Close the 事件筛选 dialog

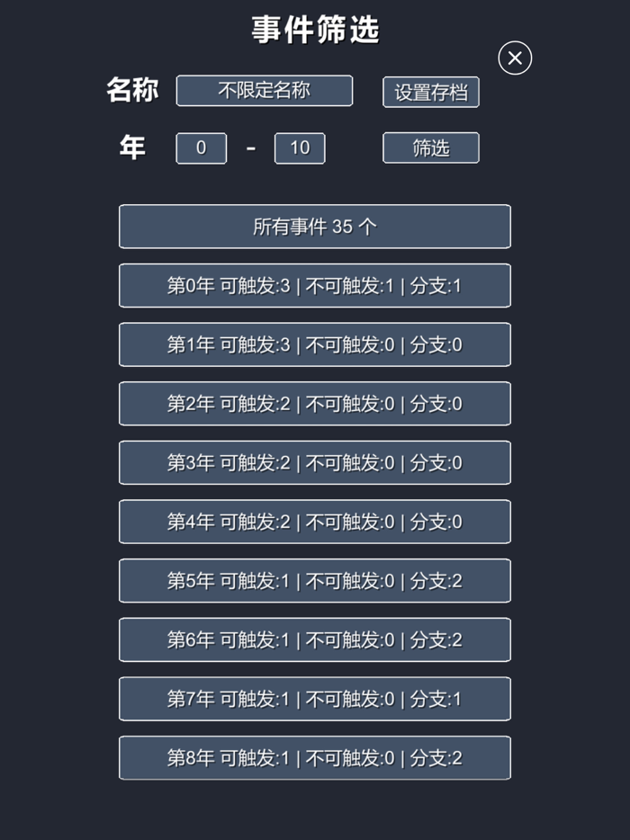[514, 58]
